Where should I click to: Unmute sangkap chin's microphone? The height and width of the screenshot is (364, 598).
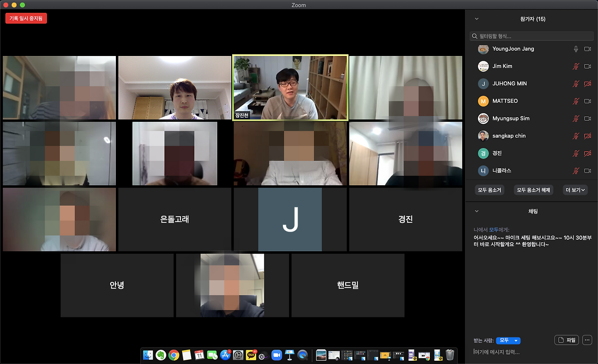pos(576,136)
